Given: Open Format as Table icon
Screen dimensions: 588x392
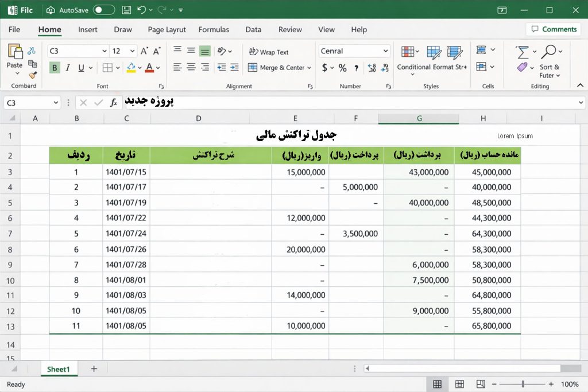Looking at the screenshot, I should point(434,52).
